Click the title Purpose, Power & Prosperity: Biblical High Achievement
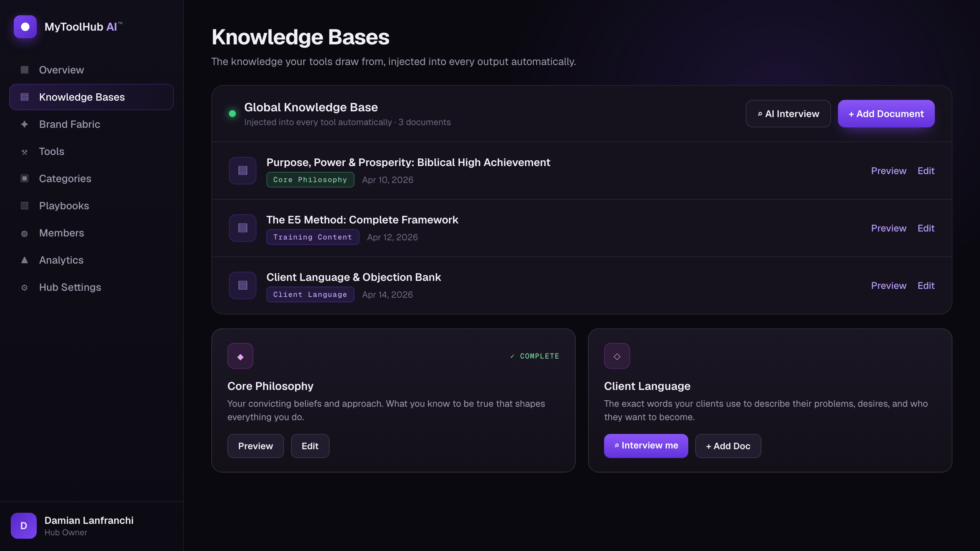Image resolution: width=980 pixels, height=551 pixels. coord(408,162)
